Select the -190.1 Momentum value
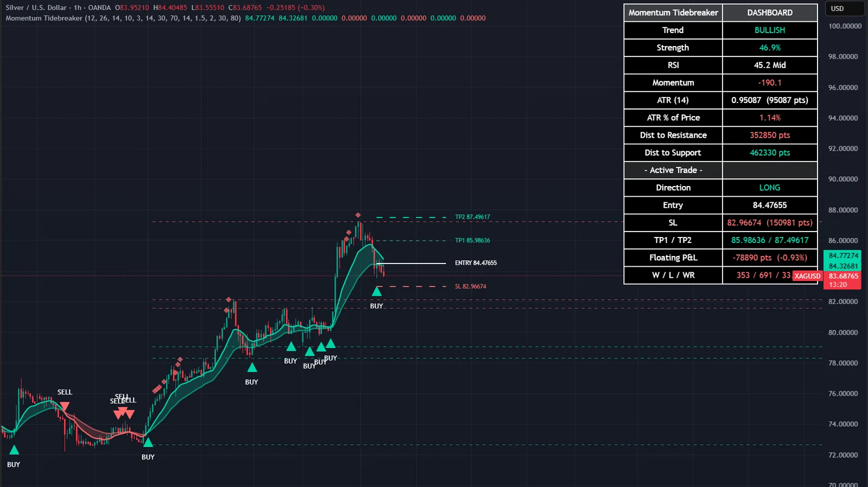This screenshot has height=487, width=868. pyautogui.click(x=770, y=83)
